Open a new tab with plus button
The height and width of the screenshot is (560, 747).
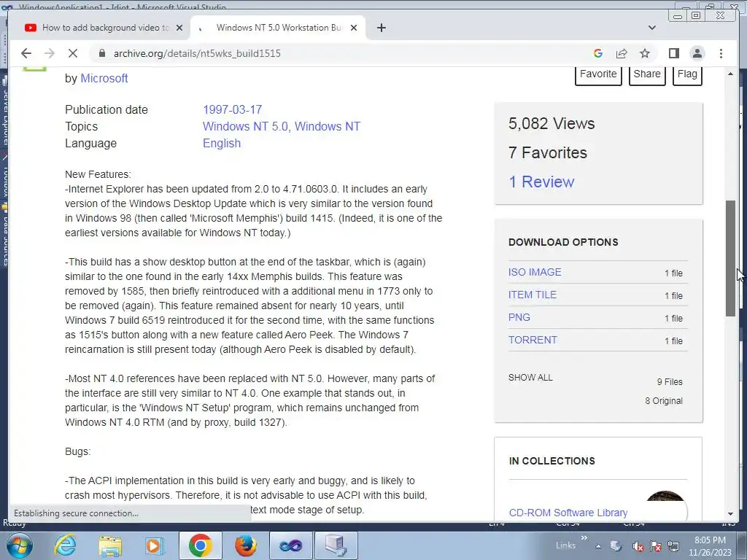[381, 28]
